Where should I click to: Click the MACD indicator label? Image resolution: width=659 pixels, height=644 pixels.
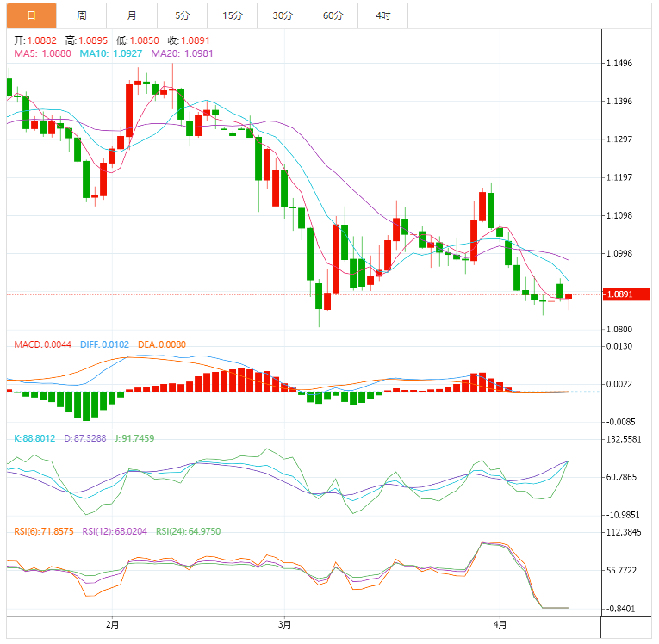click(42, 345)
